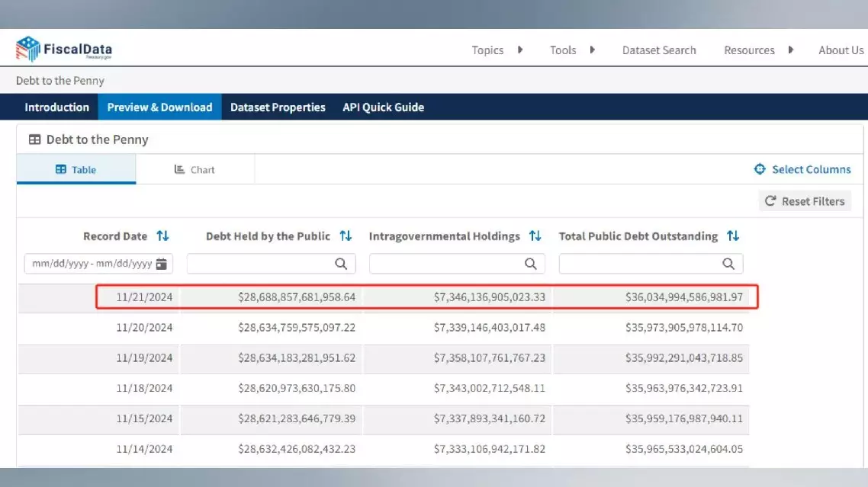Switch to the Chart view tab
Image resolution: width=868 pixels, height=487 pixels.
194,170
